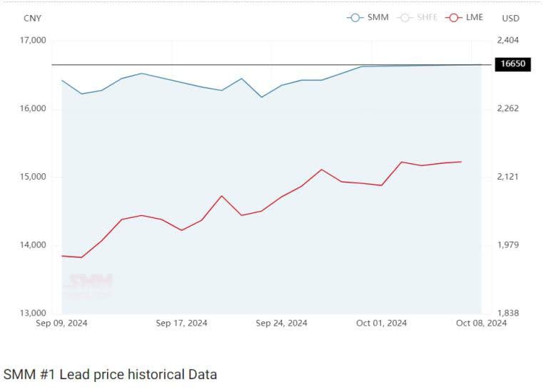This screenshot has height=392, width=548.
Task: Click the USD axis unit label
Action: tap(511, 18)
